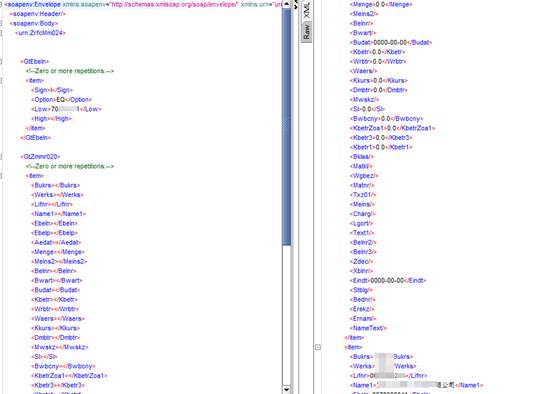Select the Txz01 element in response
Screen dimensions: 553x394
(363, 195)
